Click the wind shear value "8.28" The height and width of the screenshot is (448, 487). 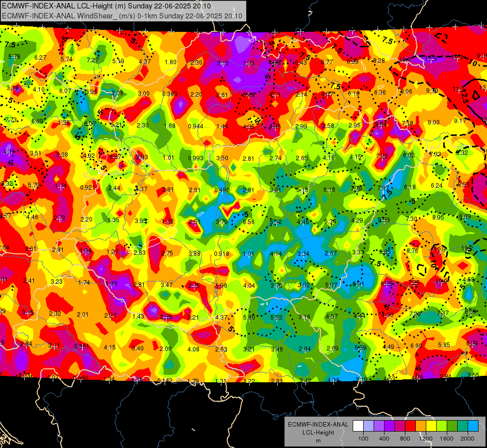379,61
